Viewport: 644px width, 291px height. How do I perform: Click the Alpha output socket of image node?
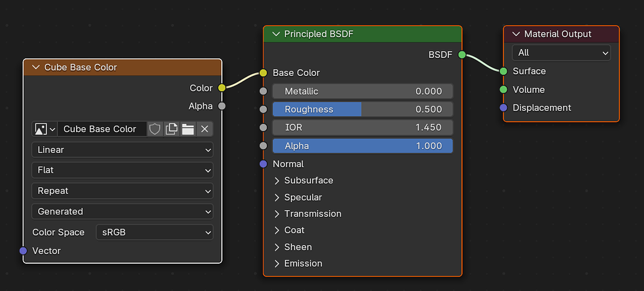click(x=222, y=106)
